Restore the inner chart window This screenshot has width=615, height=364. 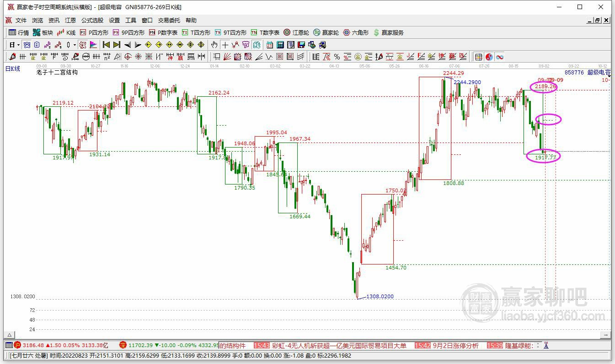598,20
